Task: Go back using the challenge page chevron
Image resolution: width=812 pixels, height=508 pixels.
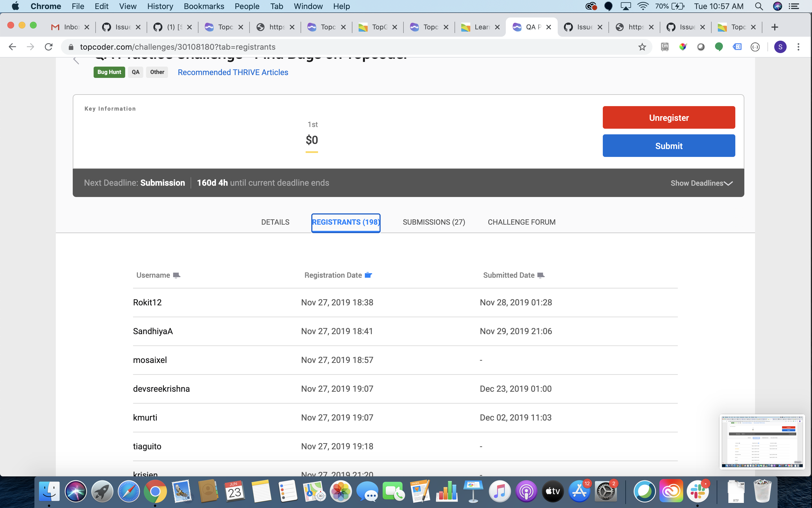Action: [x=76, y=60]
